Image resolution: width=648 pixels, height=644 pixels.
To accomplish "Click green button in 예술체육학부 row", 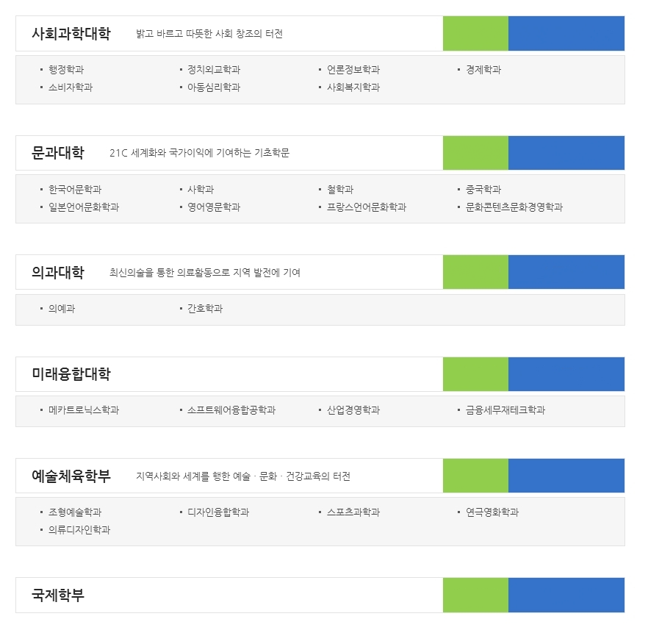I will 475,476.
